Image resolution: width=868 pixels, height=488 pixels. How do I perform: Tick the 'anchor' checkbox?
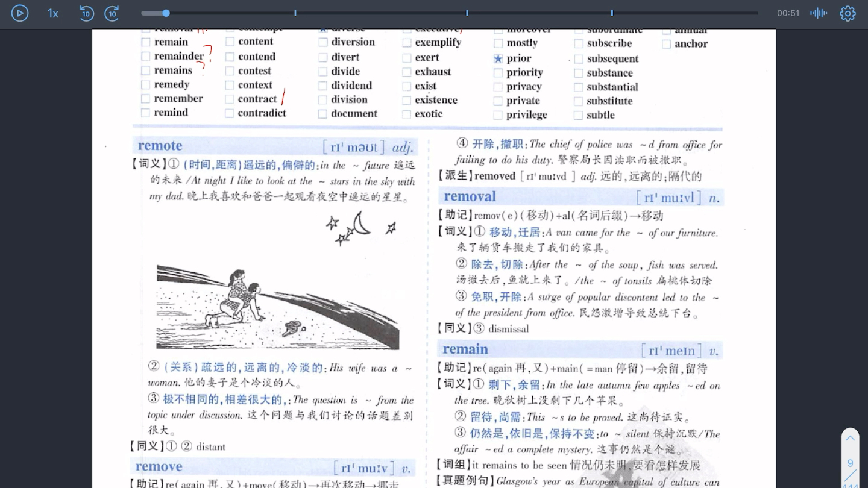(666, 44)
